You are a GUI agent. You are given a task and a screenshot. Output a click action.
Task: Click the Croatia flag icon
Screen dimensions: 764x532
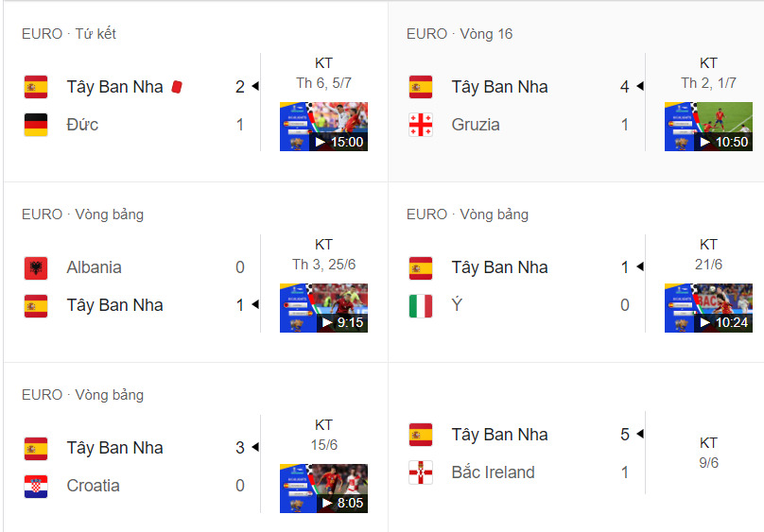point(36,486)
